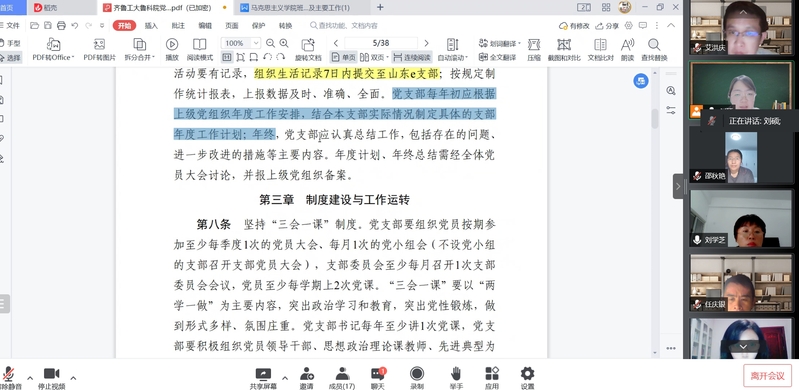
Task: Toggle the actual size page fit icon
Action: [227, 57]
